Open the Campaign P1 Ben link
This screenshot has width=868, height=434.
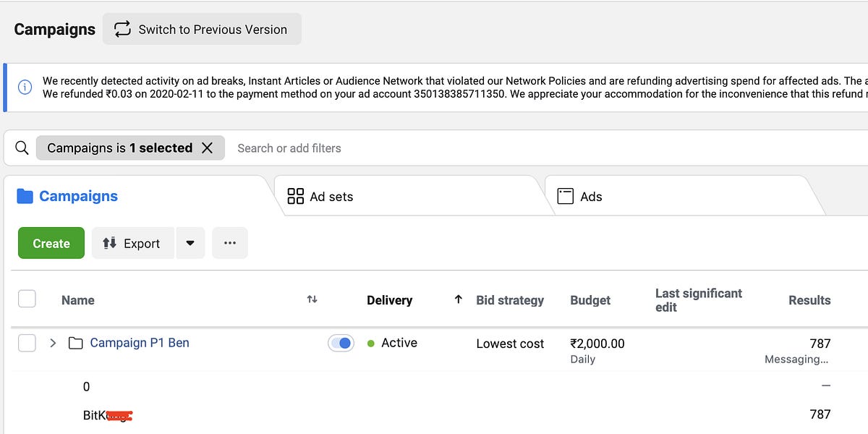(140, 343)
